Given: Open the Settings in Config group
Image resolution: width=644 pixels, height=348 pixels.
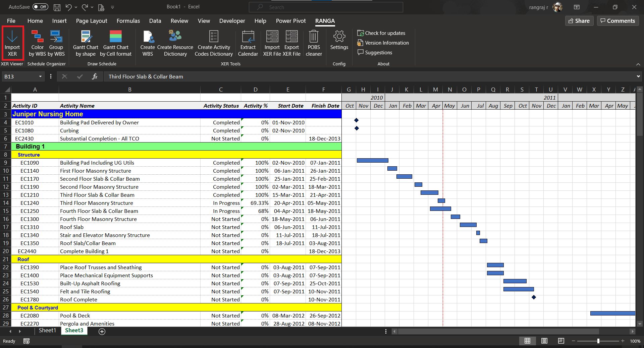Looking at the screenshot, I should pyautogui.click(x=339, y=43).
